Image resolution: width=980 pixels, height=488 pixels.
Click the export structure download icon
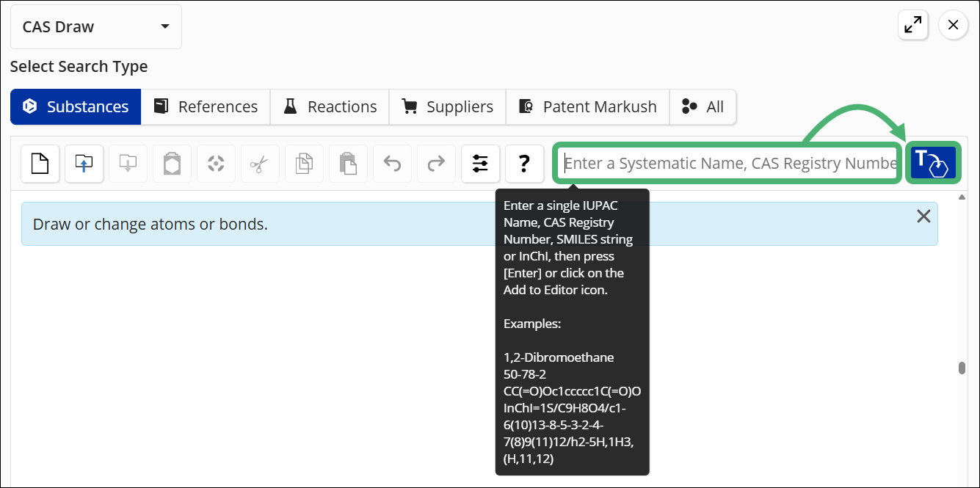[128, 163]
